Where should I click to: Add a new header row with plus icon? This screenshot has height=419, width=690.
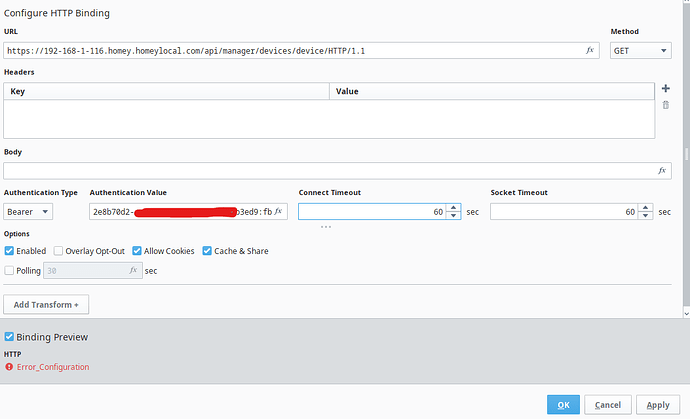665,88
